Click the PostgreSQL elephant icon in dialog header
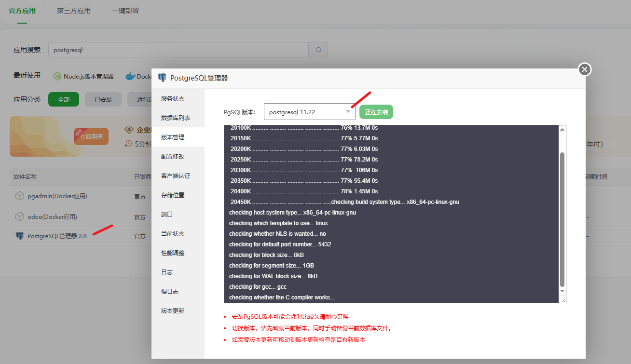The image size is (631, 364). pyautogui.click(x=162, y=78)
